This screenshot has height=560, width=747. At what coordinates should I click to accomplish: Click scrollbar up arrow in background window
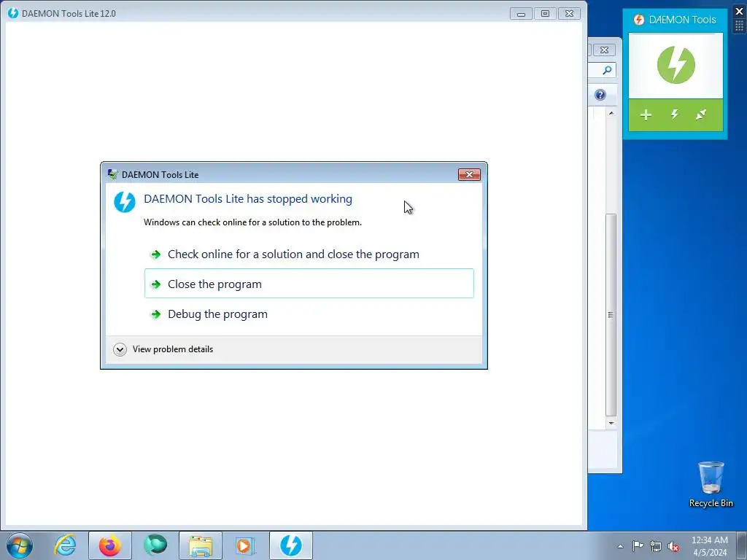click(x=611, y=113)
